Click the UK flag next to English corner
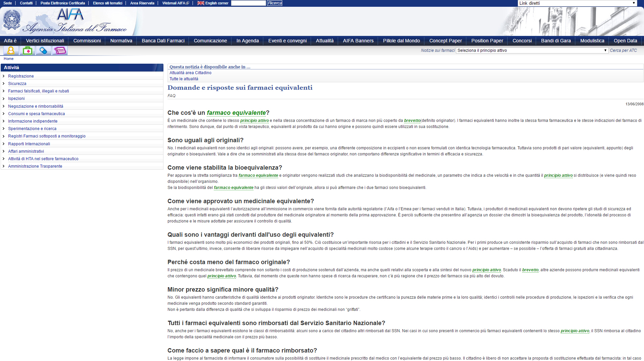Screen dimensions: 644x361 pos(201,3)
